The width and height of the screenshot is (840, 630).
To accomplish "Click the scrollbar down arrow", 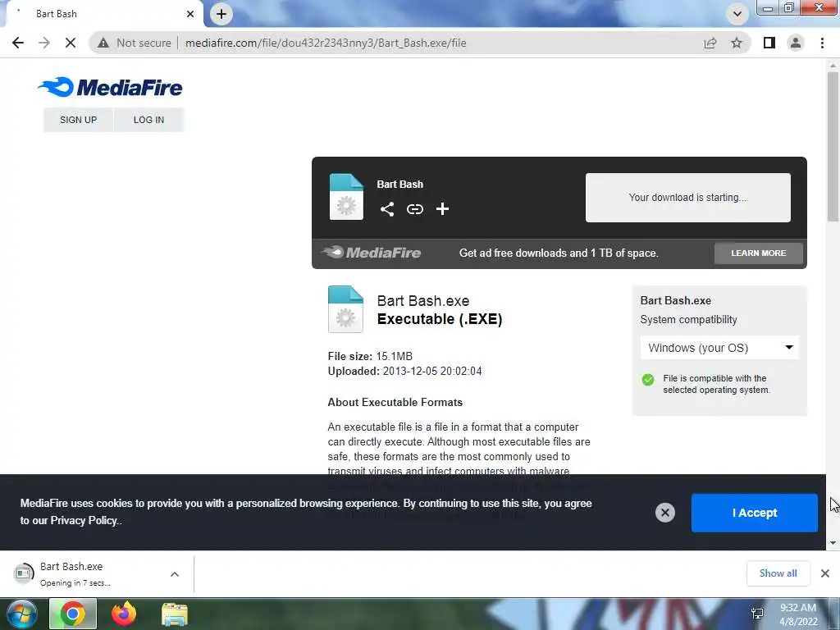I will coord(833,543).
